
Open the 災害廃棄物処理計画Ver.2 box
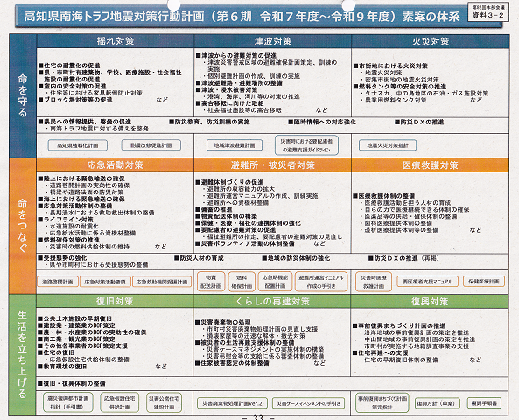pos(232,403)
